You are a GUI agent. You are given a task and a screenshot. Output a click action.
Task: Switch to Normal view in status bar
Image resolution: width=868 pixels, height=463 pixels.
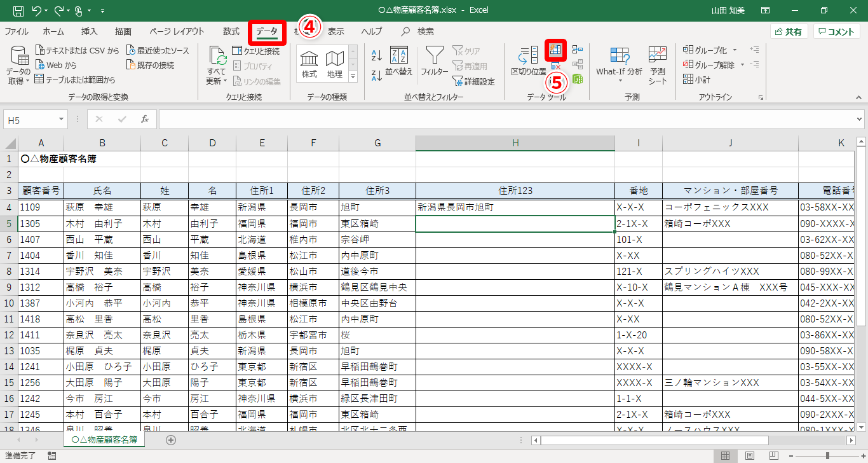point(725,455)
